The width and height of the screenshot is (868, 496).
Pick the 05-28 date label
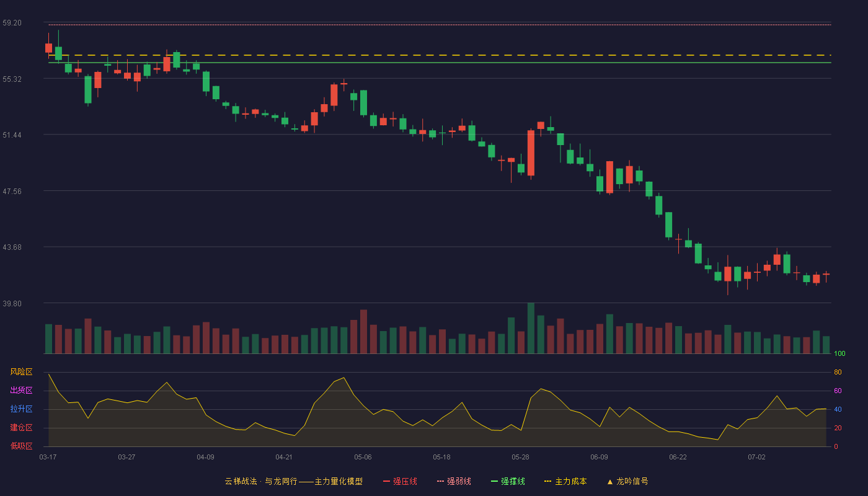point(520,457)
